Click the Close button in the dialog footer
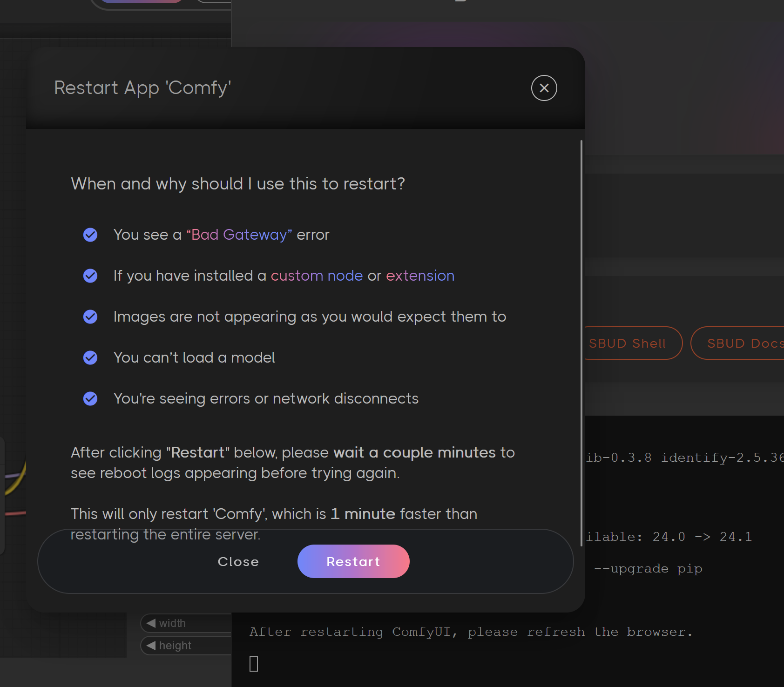Viewport: 784px width, 687px height. tap(238, 562)
